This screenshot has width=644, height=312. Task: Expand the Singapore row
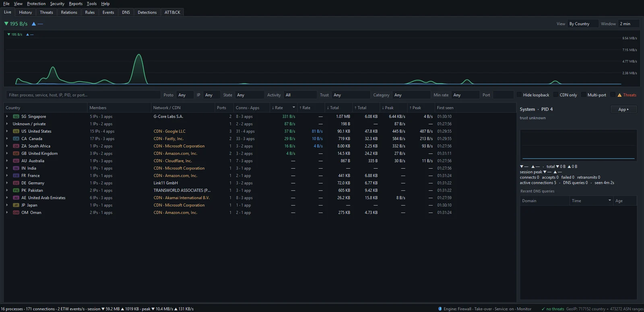(x=7, y=116)
